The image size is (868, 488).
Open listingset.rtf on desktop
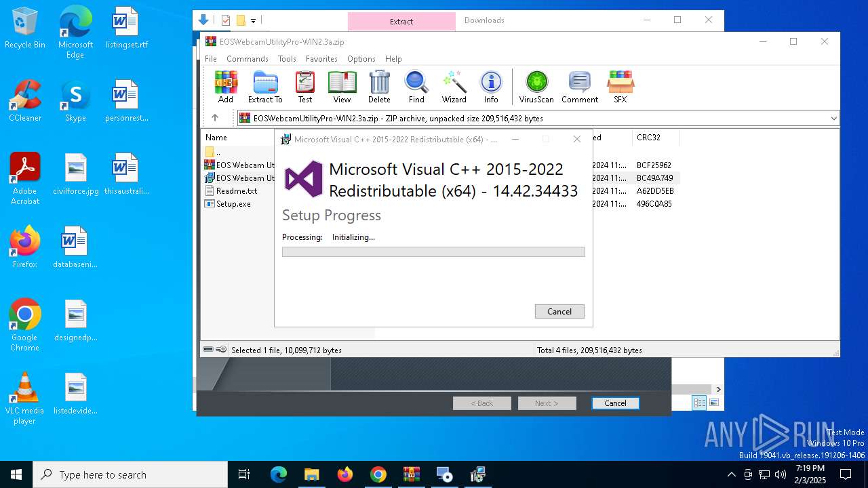126,28
